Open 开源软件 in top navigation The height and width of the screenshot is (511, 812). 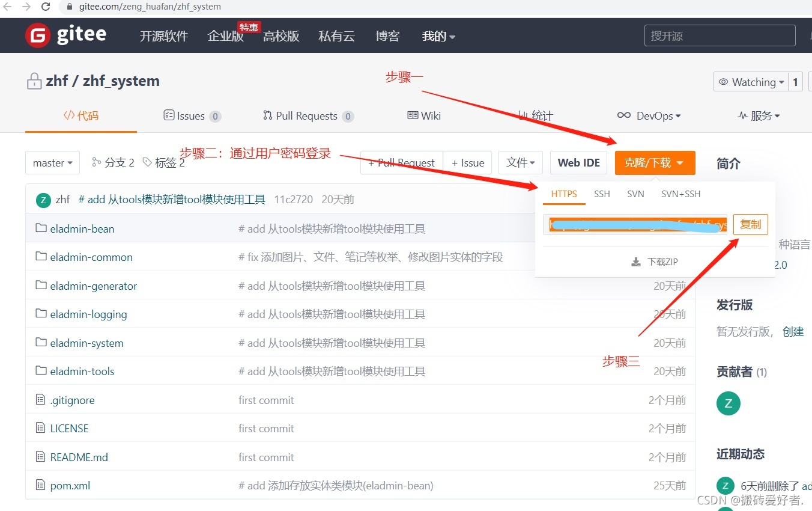pyautogui.click(x=164, y=36)
